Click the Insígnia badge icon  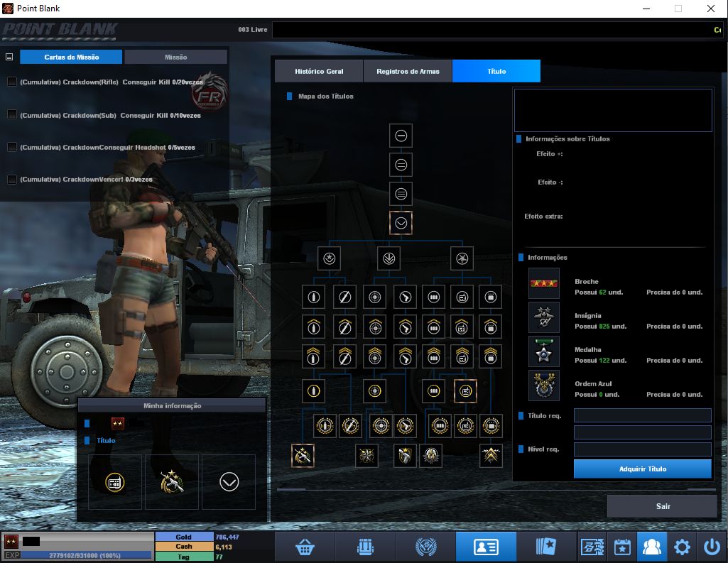(x=543, y=317)
